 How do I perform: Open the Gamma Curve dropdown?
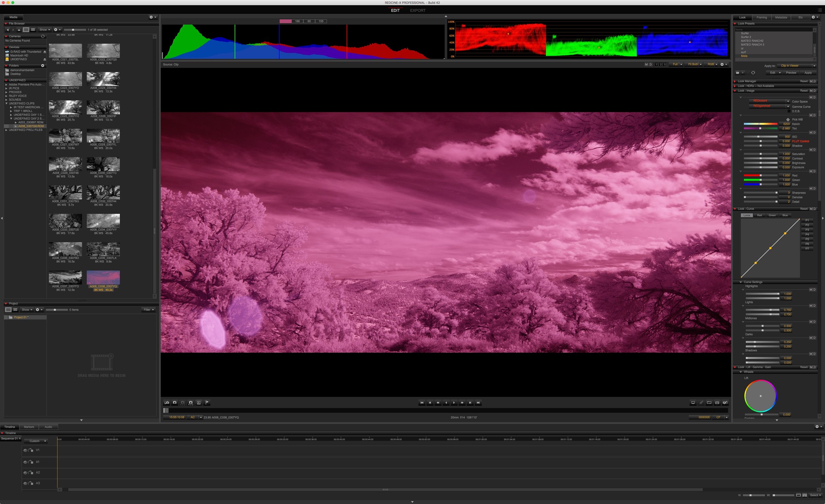[x=769, y=106]
